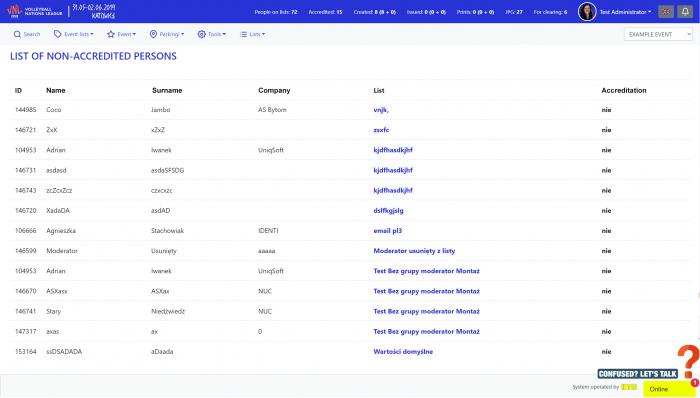
Task: Click the Created counter in header
Action: tap(375, 12)
